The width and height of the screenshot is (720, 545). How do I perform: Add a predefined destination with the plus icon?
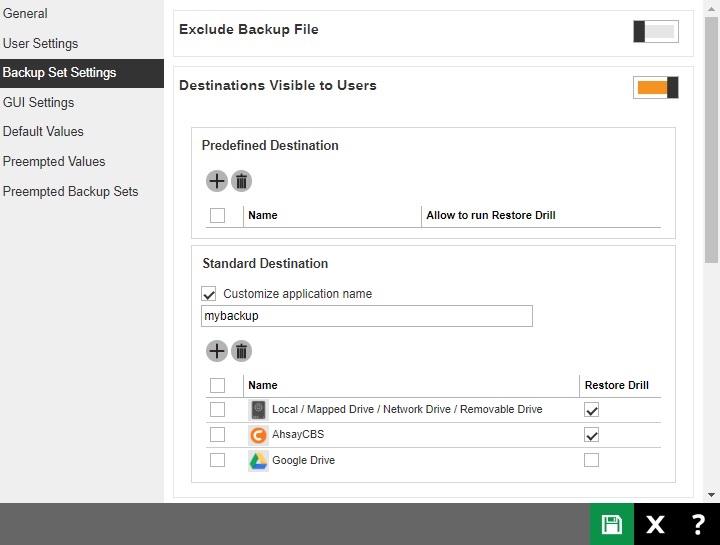[x=217, y=181]
